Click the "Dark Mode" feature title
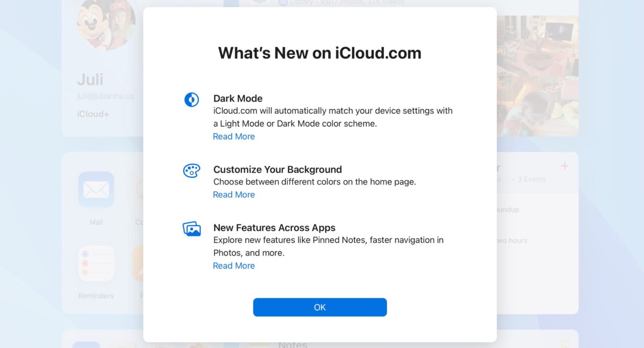The image size is (644, 348). click(238, 98)
